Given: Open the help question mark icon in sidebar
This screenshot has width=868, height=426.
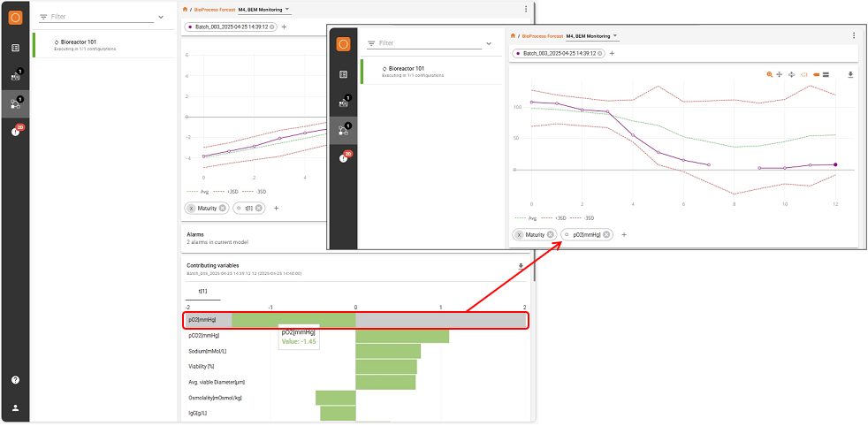Looking at the screenshot, I should [x=15, y=379].
